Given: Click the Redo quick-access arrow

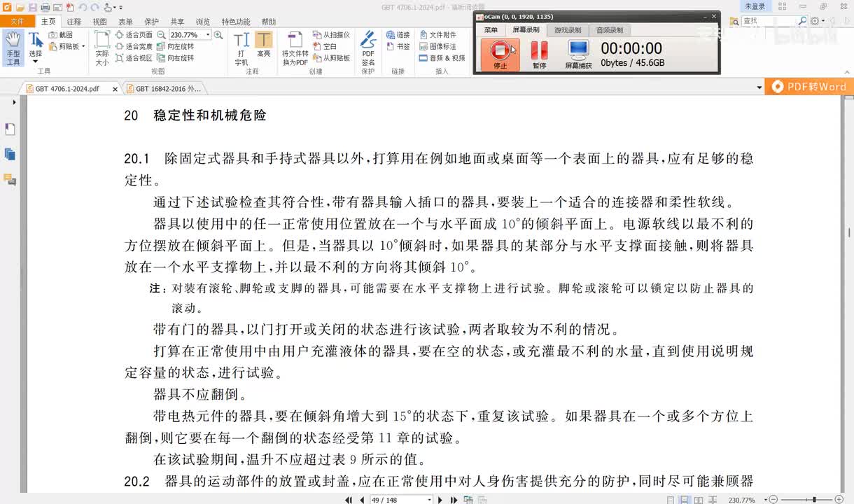Looking at the screenshot, I should pos(94,7).
